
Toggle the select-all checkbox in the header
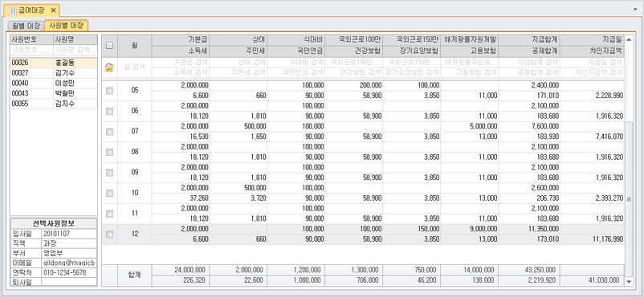(110, 46)
